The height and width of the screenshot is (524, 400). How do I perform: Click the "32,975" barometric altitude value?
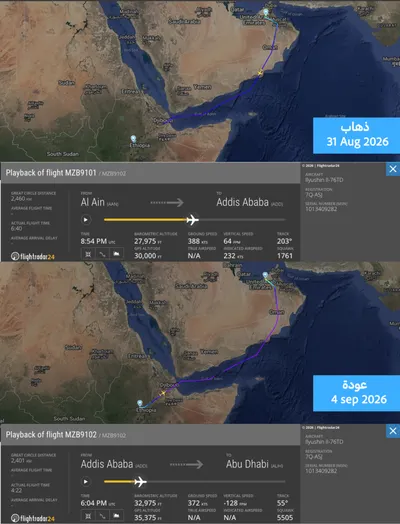click(x=145, y=503)
